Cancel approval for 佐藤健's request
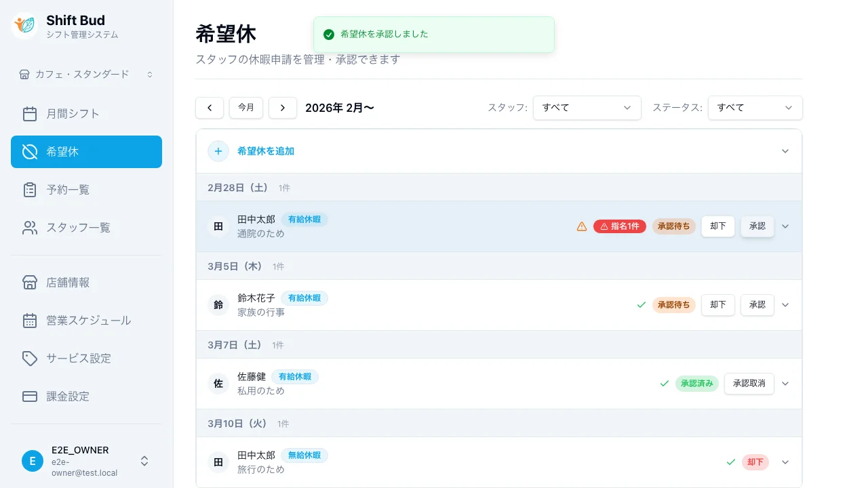 [749, 384]
